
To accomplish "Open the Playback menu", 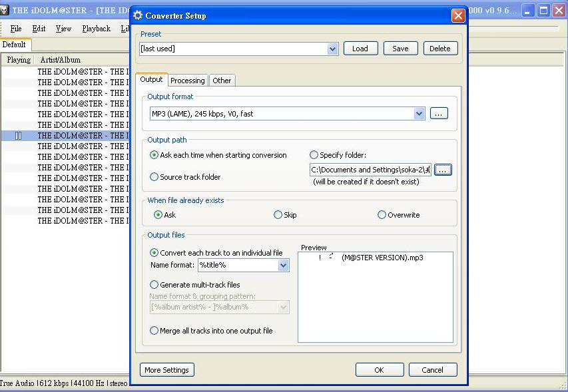I will 96,29.
